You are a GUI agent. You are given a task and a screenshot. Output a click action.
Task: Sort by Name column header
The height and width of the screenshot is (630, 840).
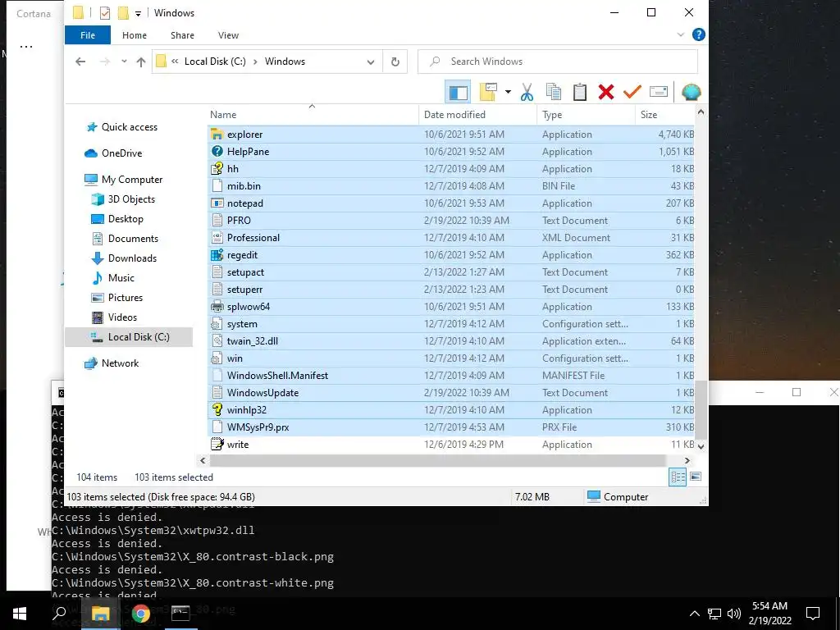[313, 115]
